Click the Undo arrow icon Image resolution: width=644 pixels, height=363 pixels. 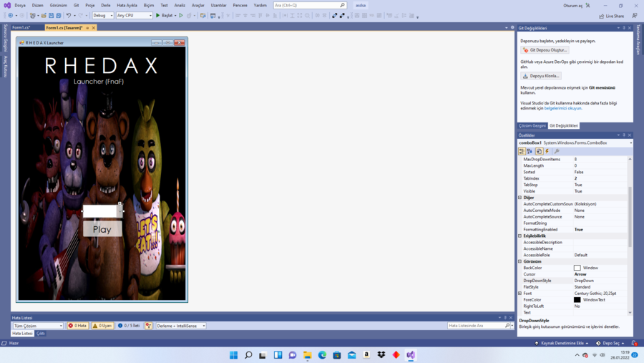click(x=69, y=16)
